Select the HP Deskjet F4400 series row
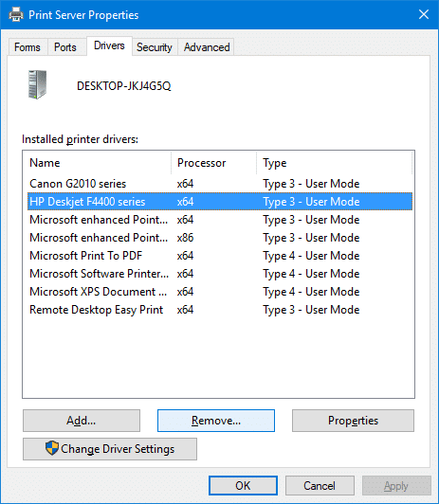Image resolution: width=439 pixels, height=504 pixels. pos(220,202)
